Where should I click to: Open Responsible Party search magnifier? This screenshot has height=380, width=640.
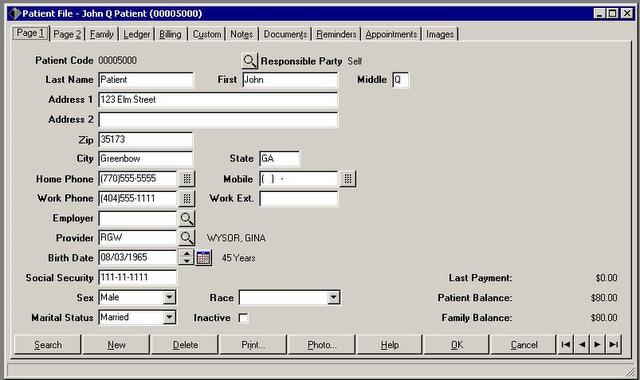[249, 61]
